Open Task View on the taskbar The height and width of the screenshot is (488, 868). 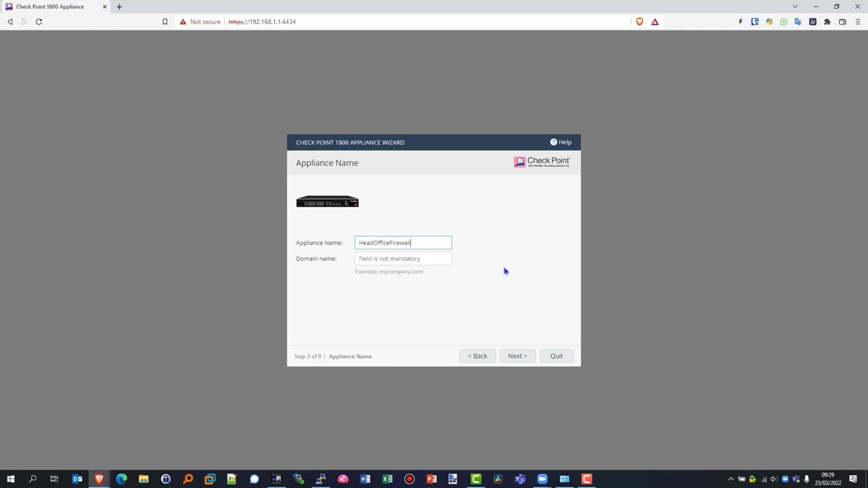[54, 479]
